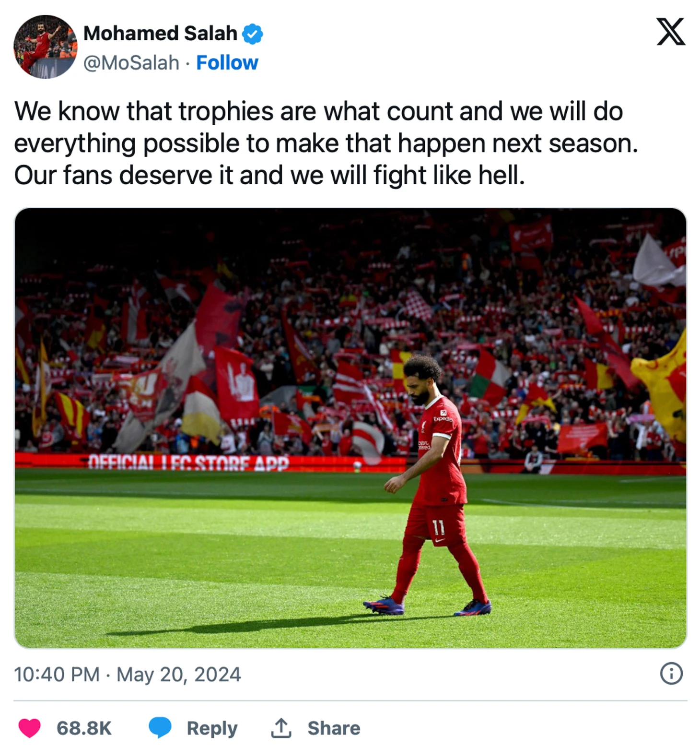Viewport: 700px width, 747px height.
Task: Follow the @MoSalah account
Action: [x=227, y=63]
